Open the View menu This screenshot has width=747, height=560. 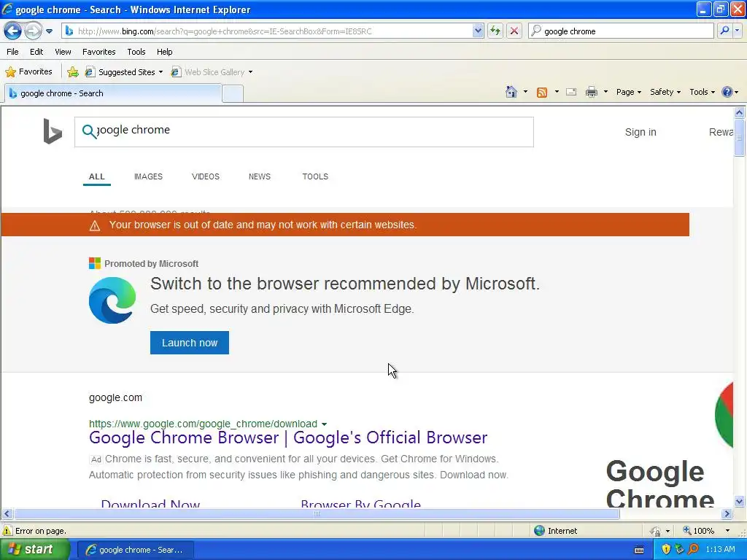(63, 52)
